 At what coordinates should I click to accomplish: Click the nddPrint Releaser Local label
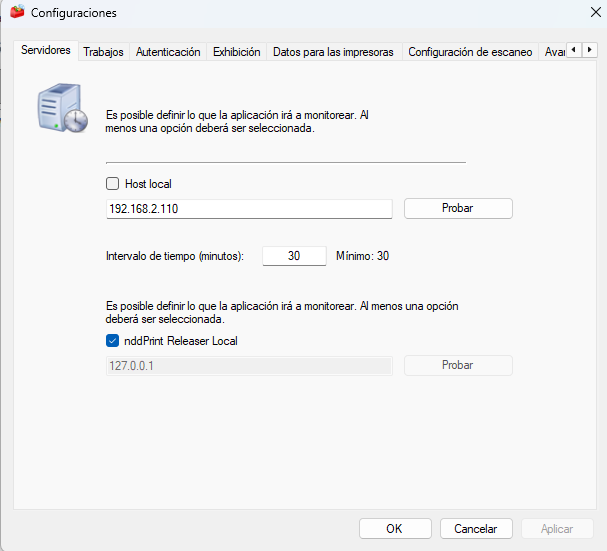coord(181,341)
